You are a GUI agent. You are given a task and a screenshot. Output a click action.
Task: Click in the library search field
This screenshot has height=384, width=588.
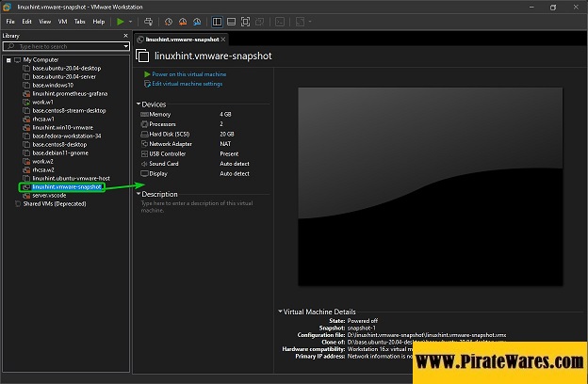click(x=66, y=46)
